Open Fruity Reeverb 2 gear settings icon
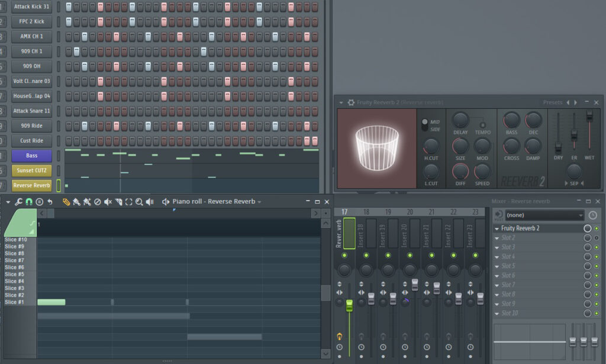Image resolution: width=606 pixels, height=364 pixels. pos(351,102)
